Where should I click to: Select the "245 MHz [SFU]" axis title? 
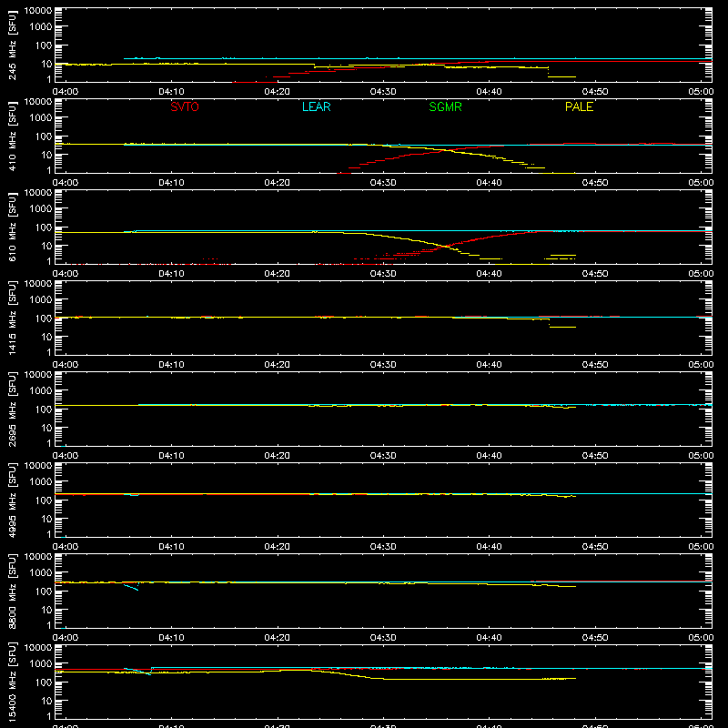coord(12,45)
